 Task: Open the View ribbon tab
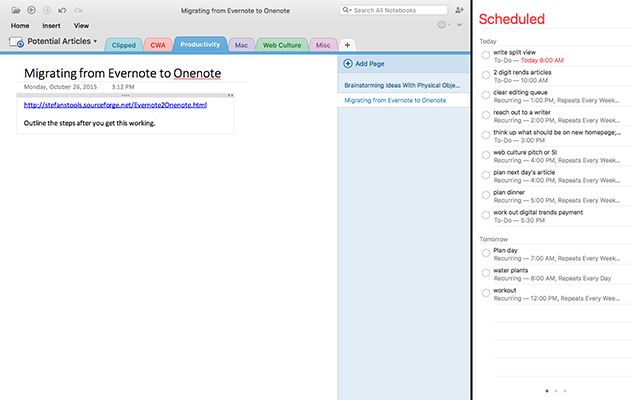point(81,25)
